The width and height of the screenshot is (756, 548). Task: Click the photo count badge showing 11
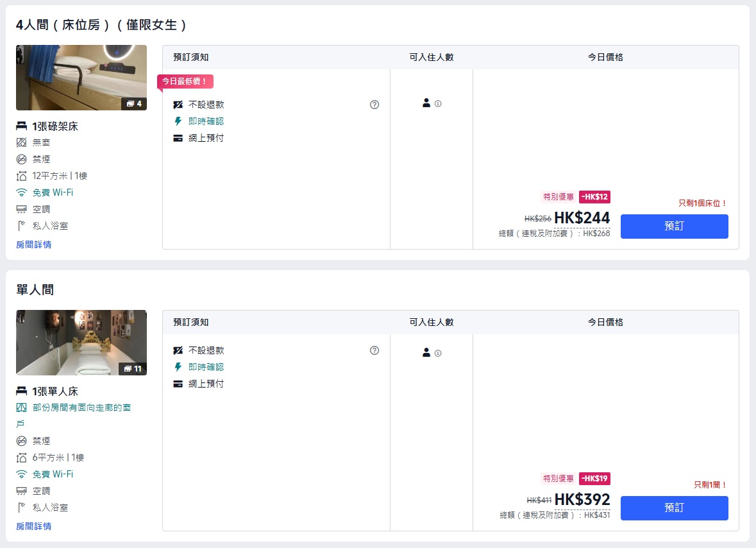(x=133, y=368)
